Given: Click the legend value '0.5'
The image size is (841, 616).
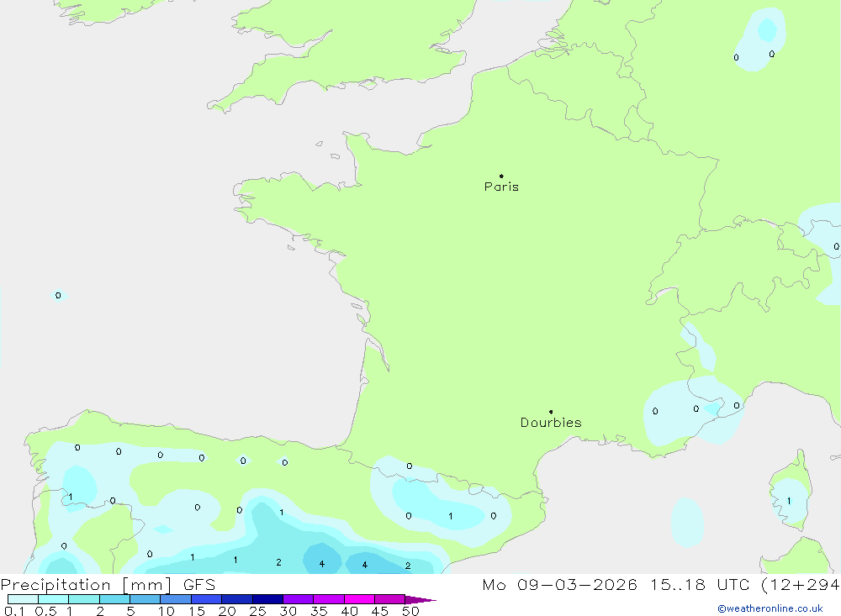Looking at the screenshot, I should pyautogui.click(x=45, y=611).
